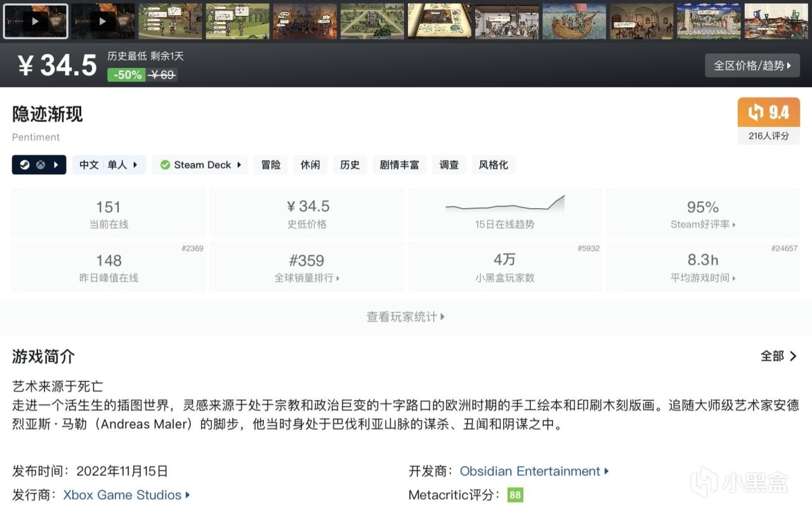
Task: Click the large ¥34.5 current price
Action: click(57, 65)
